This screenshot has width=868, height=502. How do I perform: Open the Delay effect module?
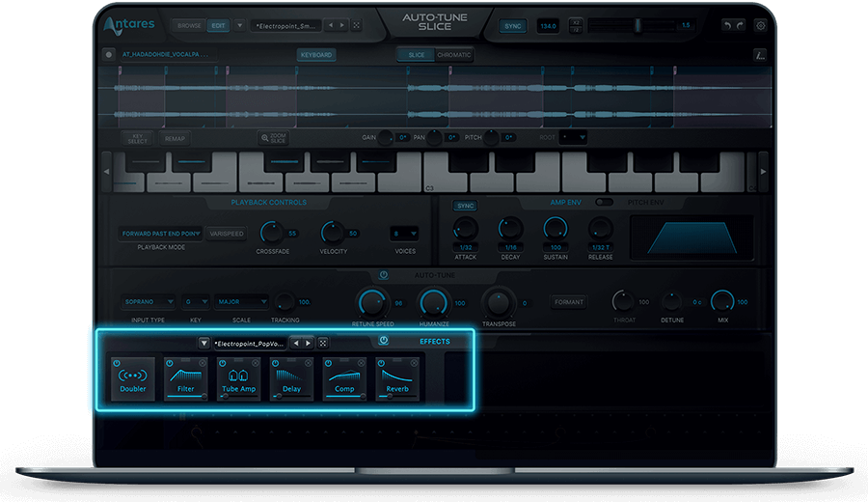(291, 378)
